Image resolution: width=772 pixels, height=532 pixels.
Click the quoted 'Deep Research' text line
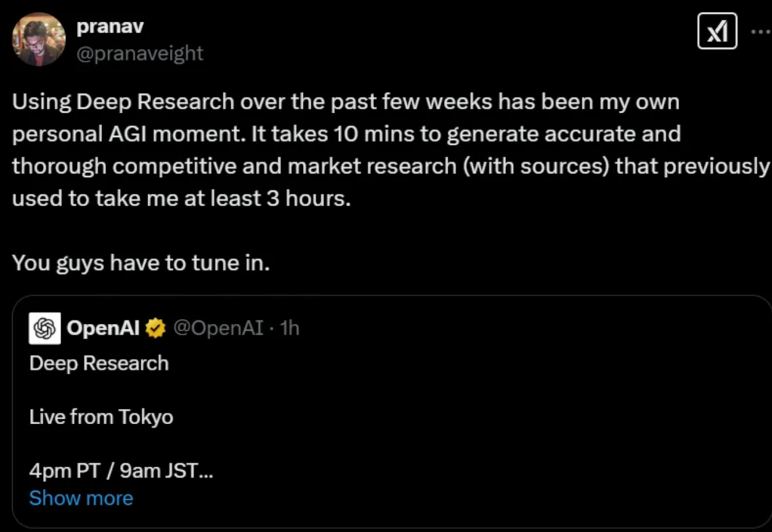[x=99, y=363]
